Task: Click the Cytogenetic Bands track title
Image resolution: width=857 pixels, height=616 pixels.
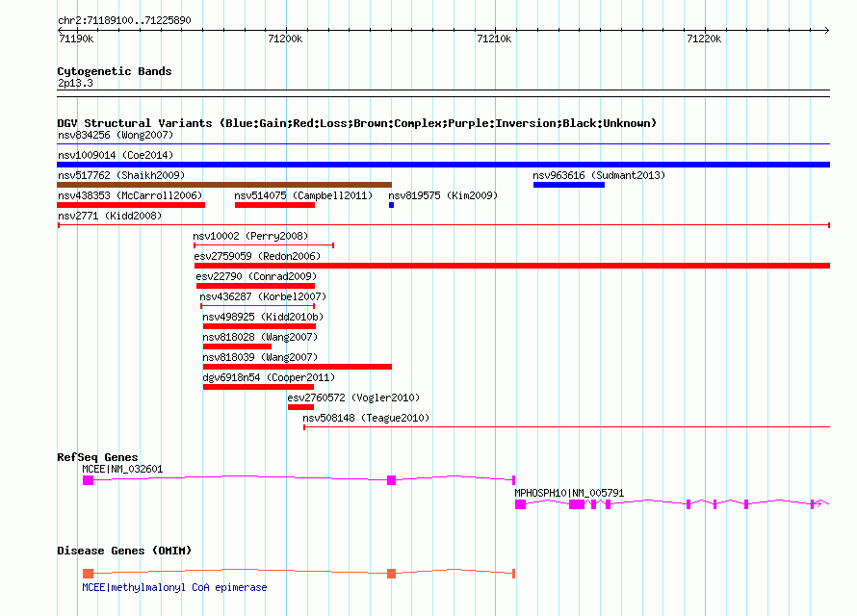Action: [115, 71]
